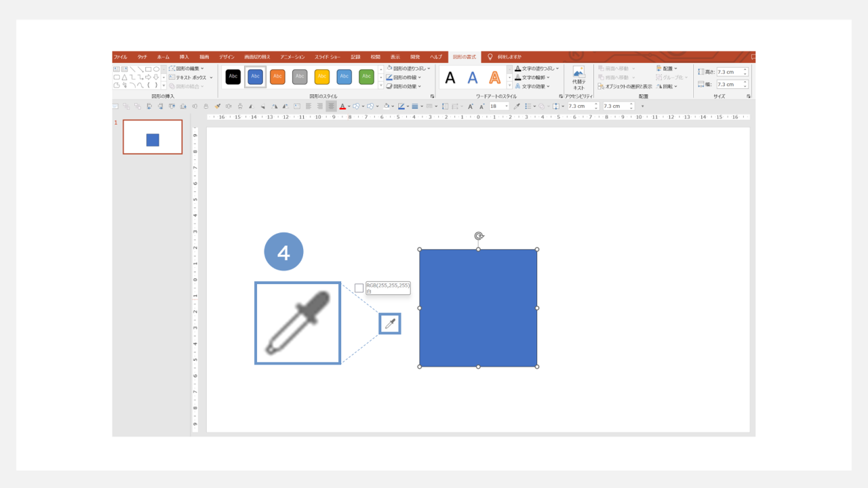The image size is (868, 488).
Task: Click the increase font size A icon
Action: click(x=471, y=106)
